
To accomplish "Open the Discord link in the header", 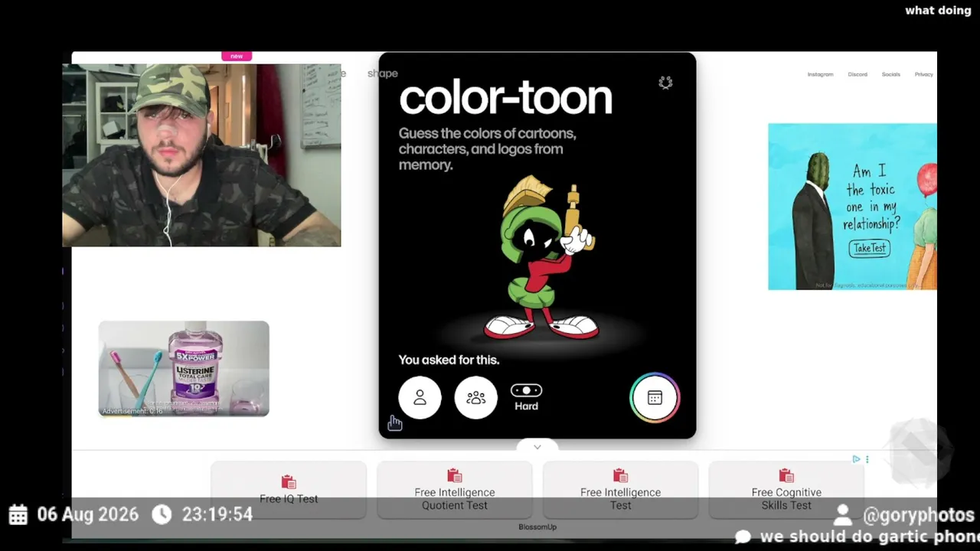I will [857, 74].
